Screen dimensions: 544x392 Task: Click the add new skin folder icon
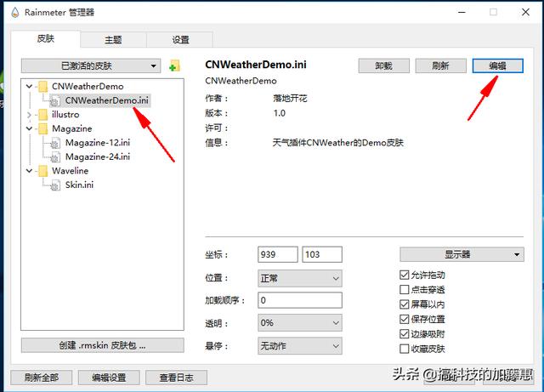(174, 65)
